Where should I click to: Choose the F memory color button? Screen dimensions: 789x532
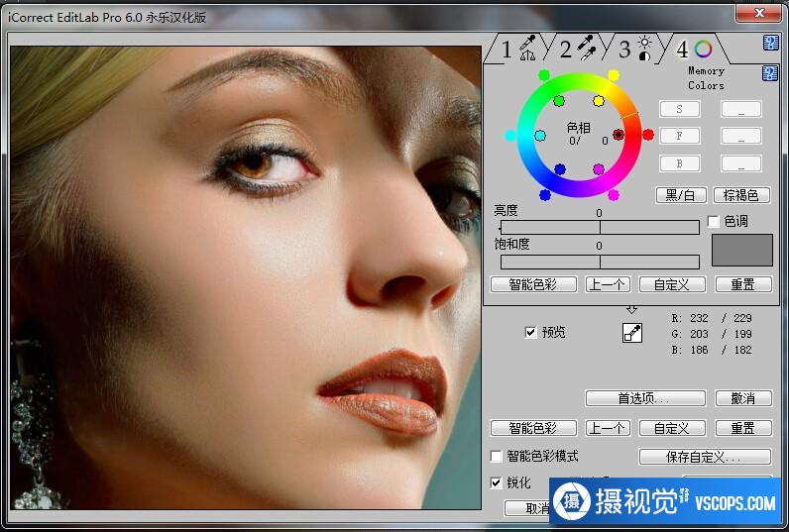[x=679, y=136]
